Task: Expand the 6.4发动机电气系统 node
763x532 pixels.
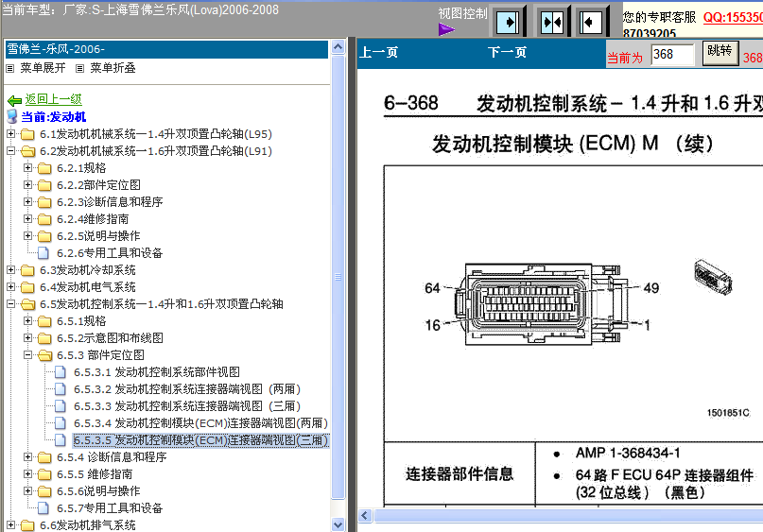Action: (x=10, y=287)
